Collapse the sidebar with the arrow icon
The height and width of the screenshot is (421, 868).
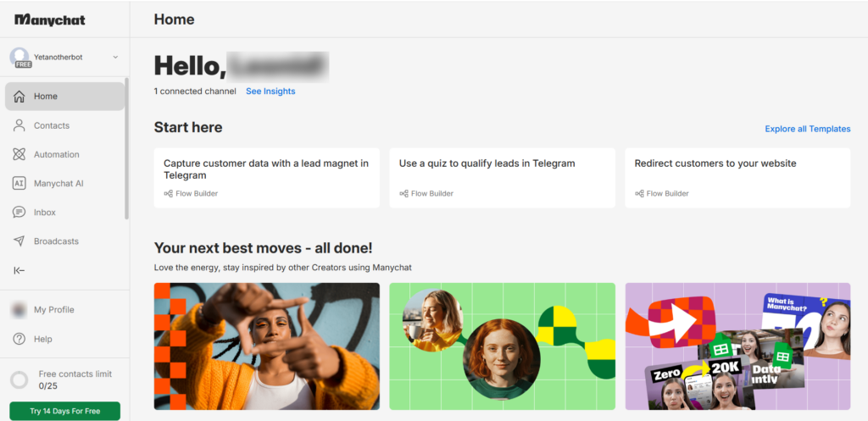click(x=19, y=270)
